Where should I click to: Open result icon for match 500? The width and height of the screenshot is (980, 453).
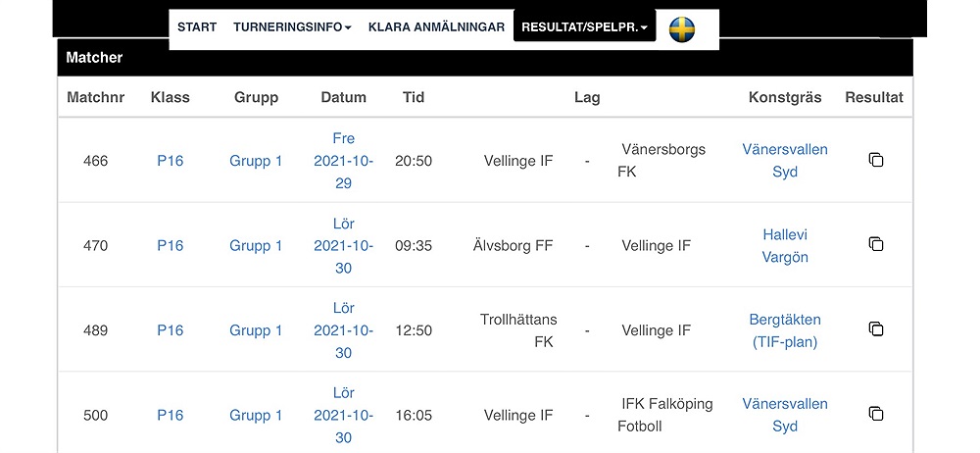(x=876, y=414)
